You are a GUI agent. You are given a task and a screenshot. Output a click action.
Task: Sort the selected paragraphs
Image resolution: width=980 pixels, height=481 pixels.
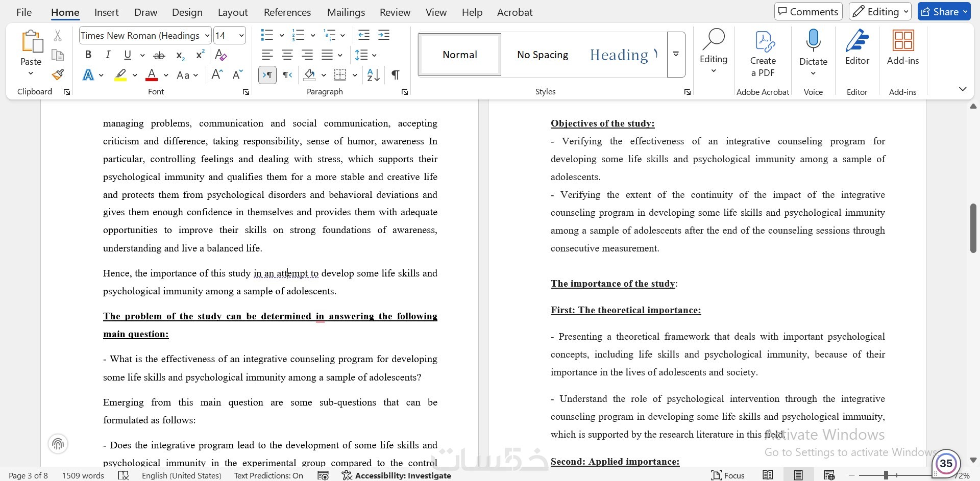tap(374, 75)
